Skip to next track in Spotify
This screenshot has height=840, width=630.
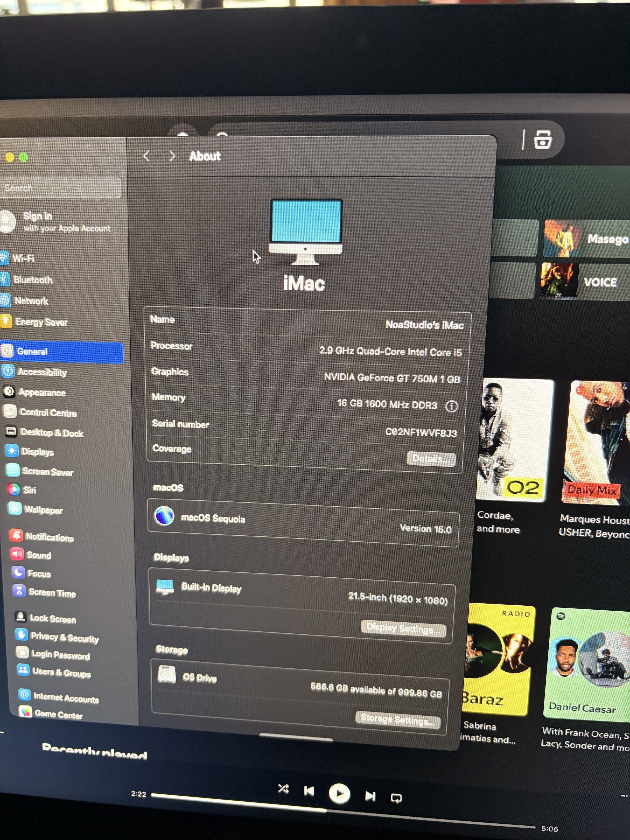[x=370, y=796]
